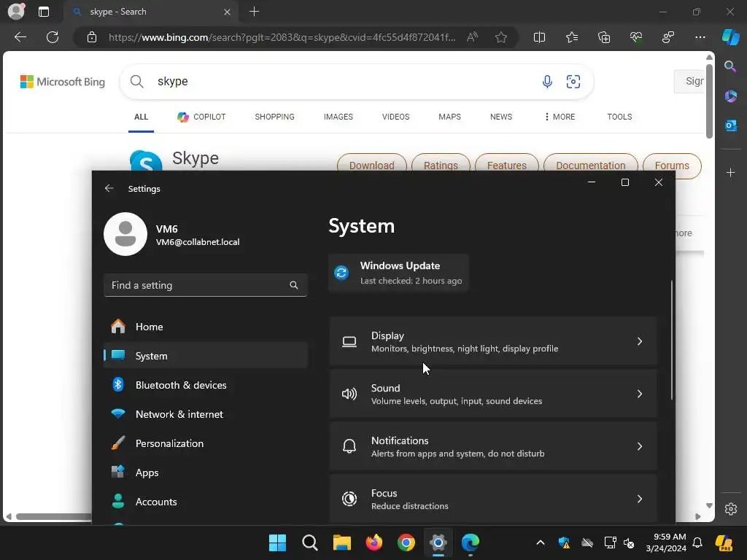Click the Edge address bar URL
Viewport: 747px width, 560px height.
[x=282, y=37]
